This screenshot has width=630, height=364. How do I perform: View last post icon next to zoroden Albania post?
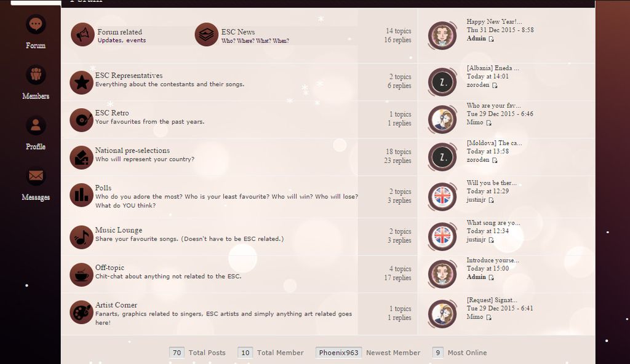tap(495, 85)
